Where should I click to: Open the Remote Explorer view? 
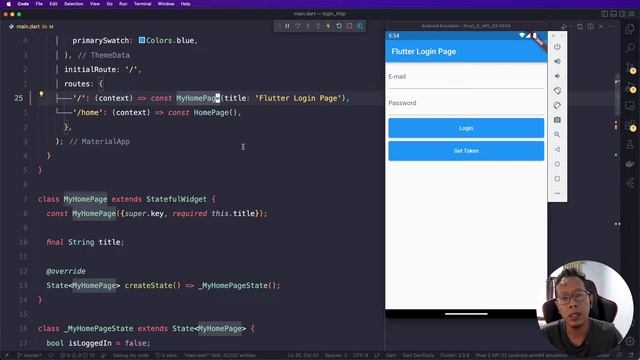click(x=630, y=106)
